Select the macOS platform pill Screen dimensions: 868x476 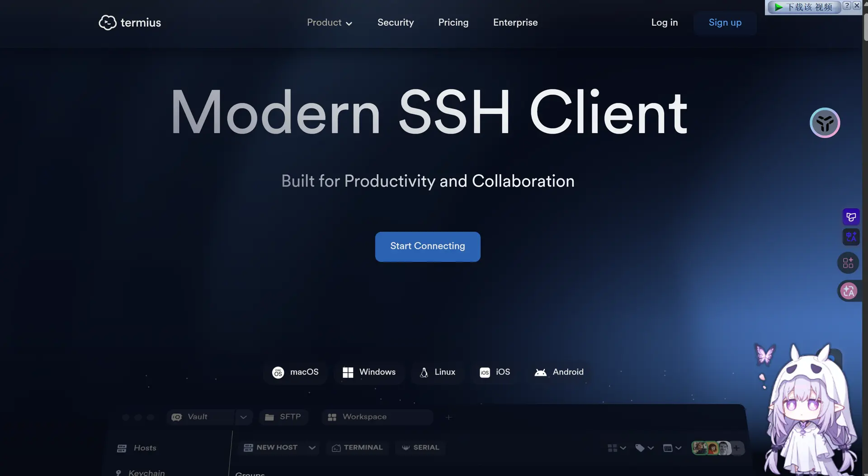click(295, 373)
